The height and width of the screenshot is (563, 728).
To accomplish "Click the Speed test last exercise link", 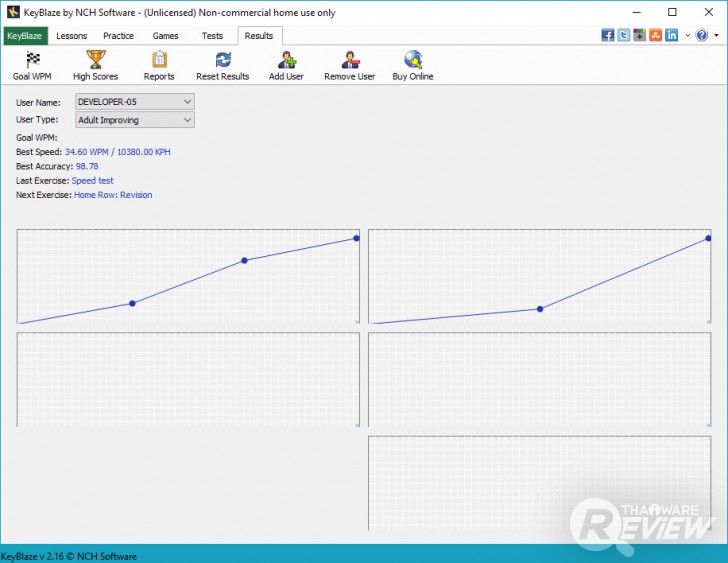I will click(x=92, y=181).
